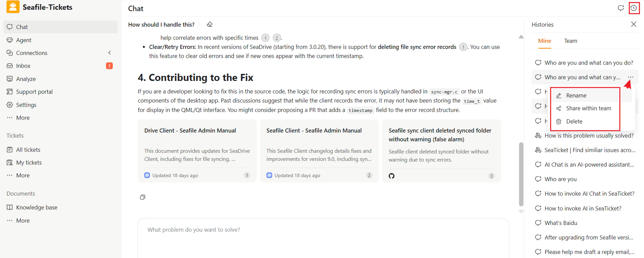Open history 'After upgrading from Seafile versi...'

point(585,237)
